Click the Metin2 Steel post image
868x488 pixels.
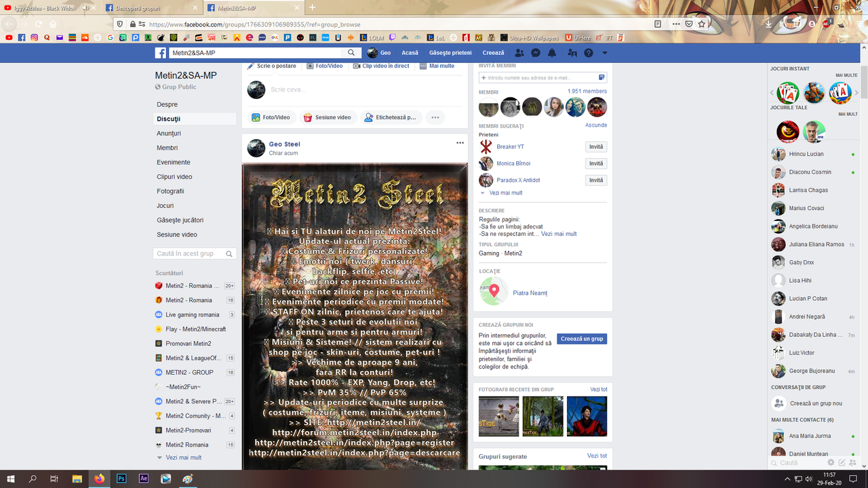(355, 316)
